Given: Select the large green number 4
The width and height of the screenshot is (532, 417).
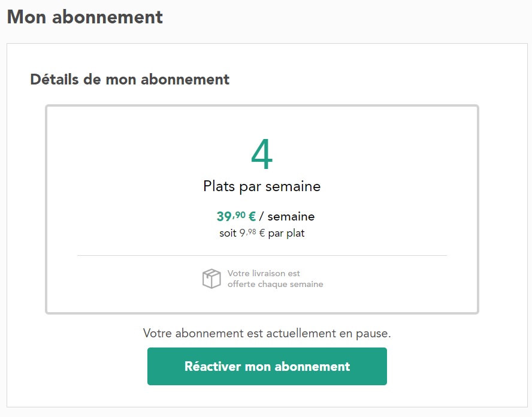Looking at the screenshot, I should click(x=262, y=155).
